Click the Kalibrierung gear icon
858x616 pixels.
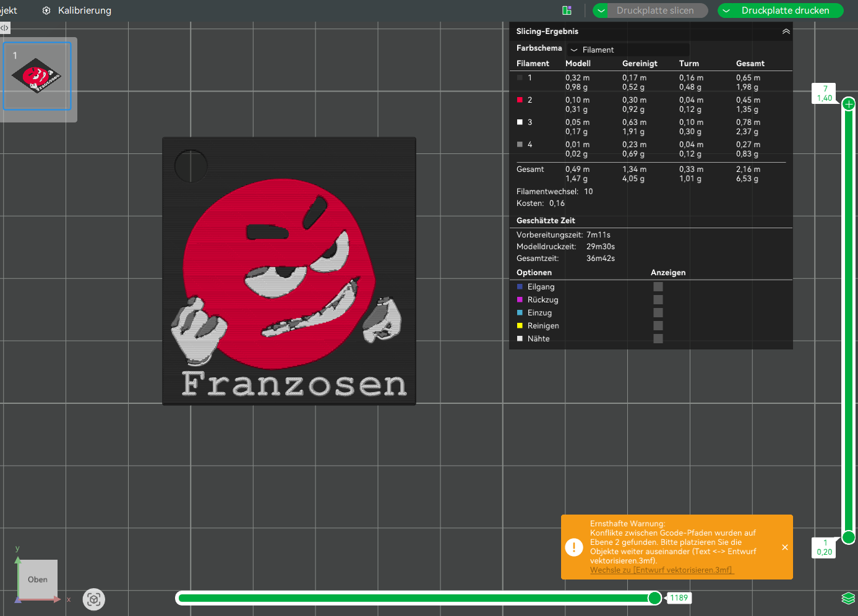pyautogui.click(x=46, y=11)
